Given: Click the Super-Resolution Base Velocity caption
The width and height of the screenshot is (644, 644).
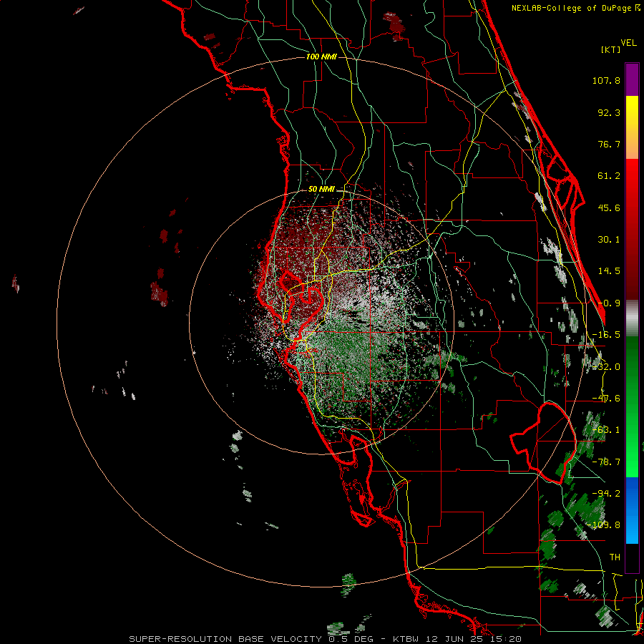Looking at the screenshot, I should point(326,639).
